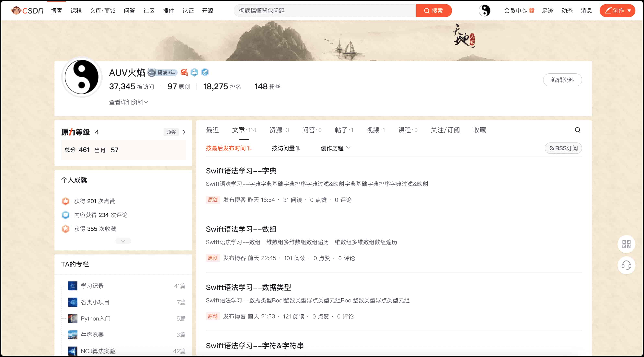
Task: Open the 牛客竞赛 column thumbnail
Action: point(73,334)
